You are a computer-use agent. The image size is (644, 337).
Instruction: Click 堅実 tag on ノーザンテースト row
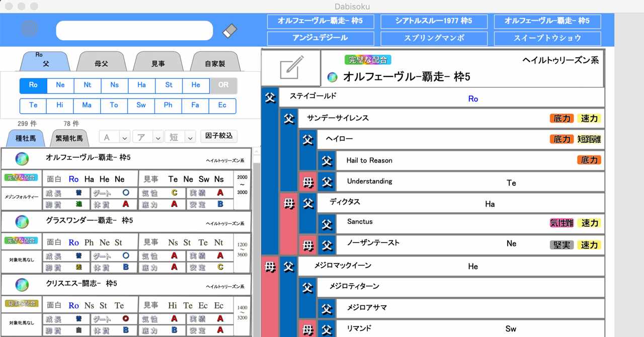pos(561,245)
